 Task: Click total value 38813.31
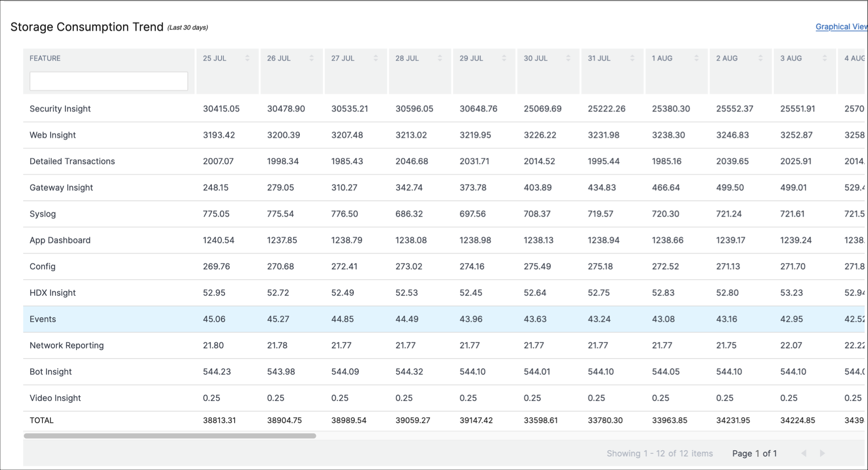[219, 420]
